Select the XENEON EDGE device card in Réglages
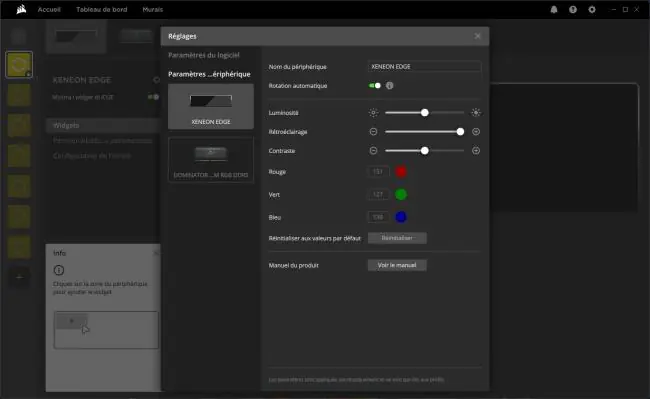 (211, 107)
